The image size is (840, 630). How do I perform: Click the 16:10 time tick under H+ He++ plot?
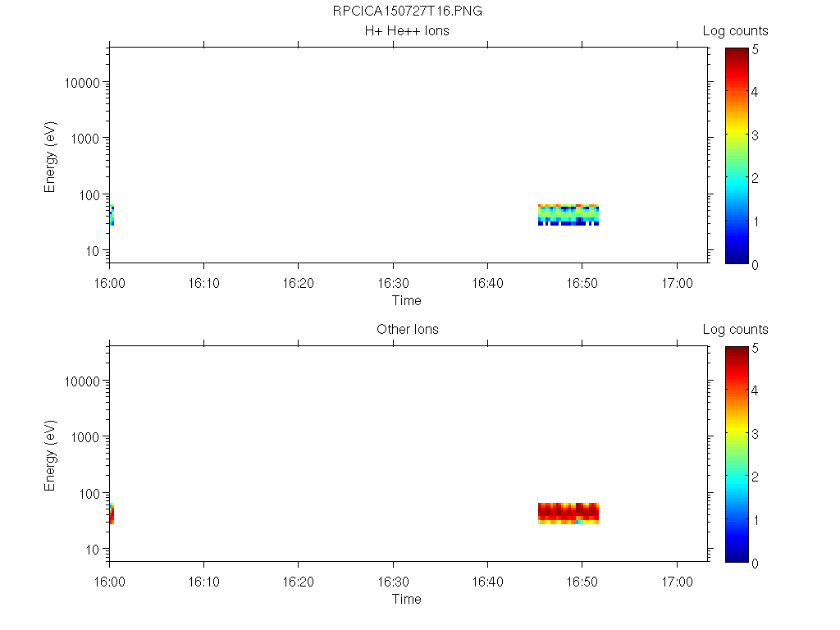pos(203,283)
